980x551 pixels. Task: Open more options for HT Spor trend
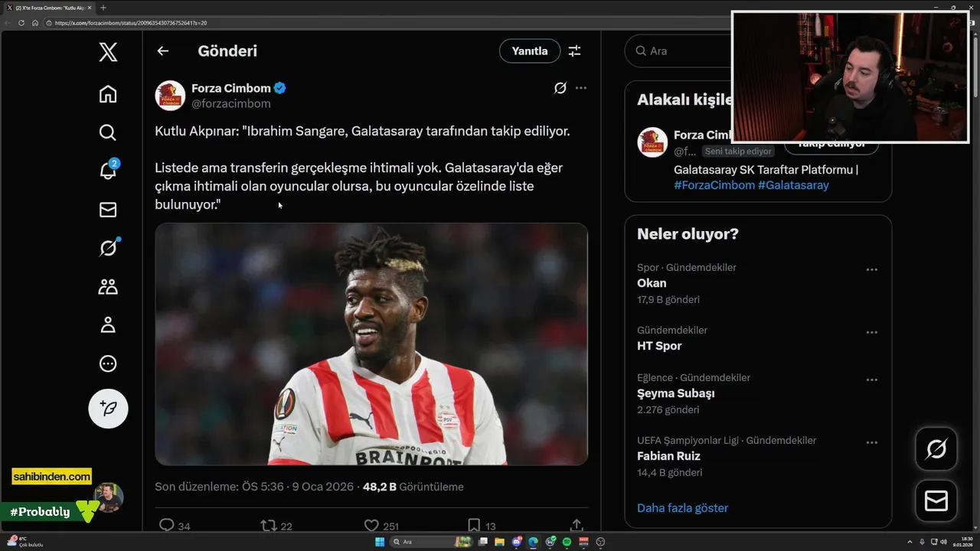pos(871,332)
